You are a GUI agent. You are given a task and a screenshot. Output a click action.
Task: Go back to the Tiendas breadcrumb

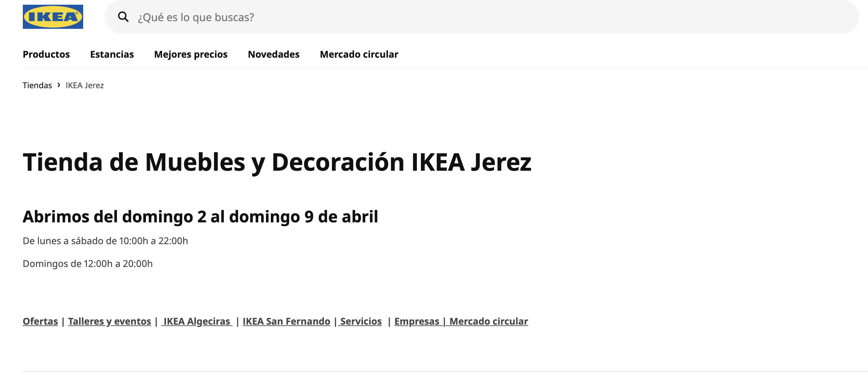(37, 85)
